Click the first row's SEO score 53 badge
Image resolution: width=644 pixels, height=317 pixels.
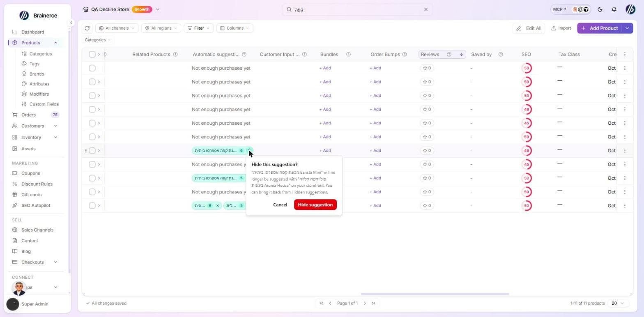[x=527, y=68]
